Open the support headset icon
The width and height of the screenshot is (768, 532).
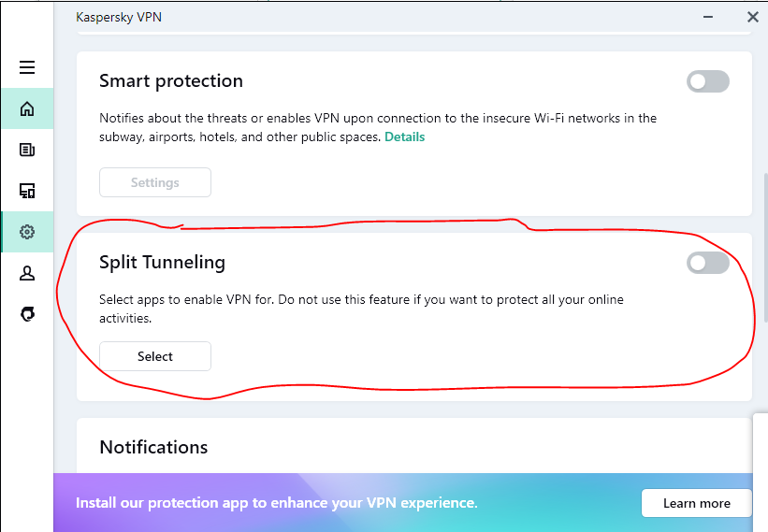pyautogui.click(x=27, y=314)
